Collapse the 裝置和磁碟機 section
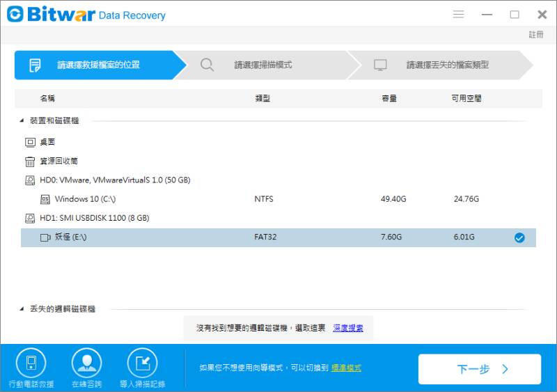This screenshot has width=557, height=392. [x=22, y=121]
